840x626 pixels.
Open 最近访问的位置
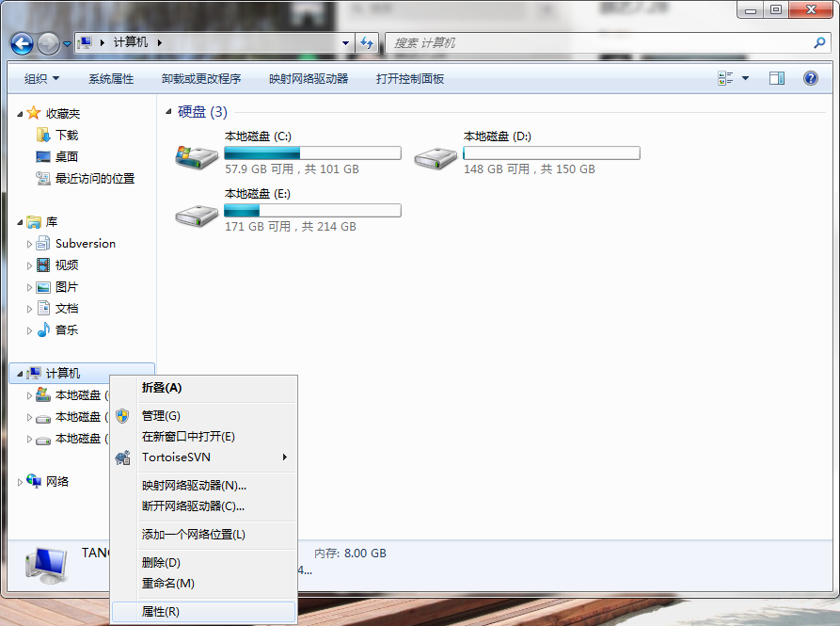tap(95, 179)
